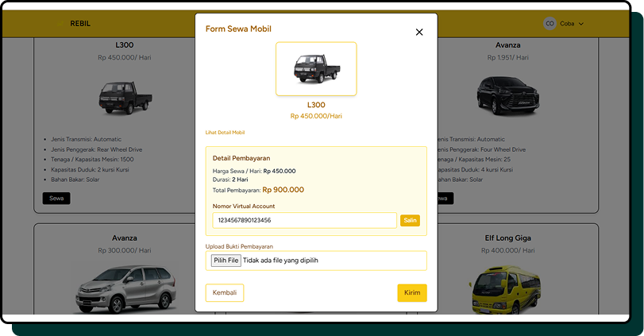Copy the virtual account number with Salin

tap(410, 221)
